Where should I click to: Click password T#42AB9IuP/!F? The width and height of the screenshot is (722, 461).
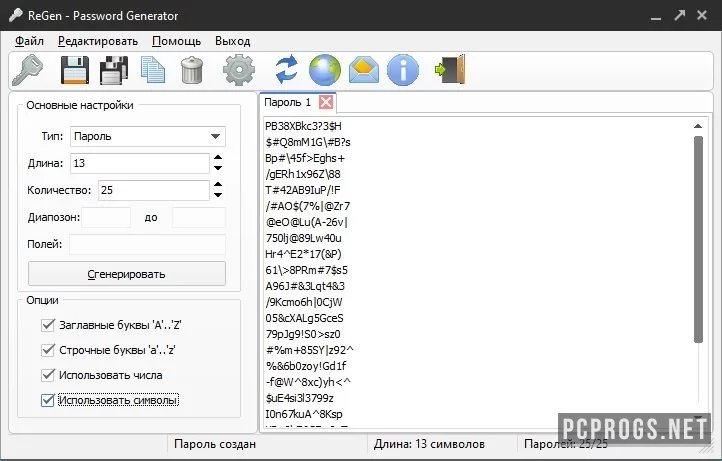pos(303,190)
